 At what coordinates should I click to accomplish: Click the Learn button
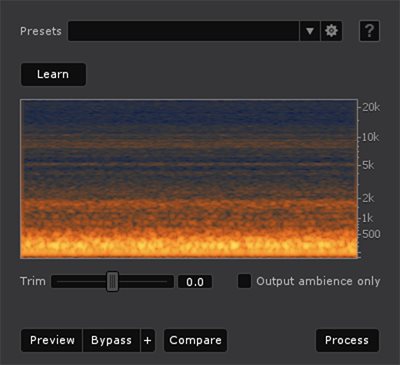pyautogui.click(x=53, y=74)
